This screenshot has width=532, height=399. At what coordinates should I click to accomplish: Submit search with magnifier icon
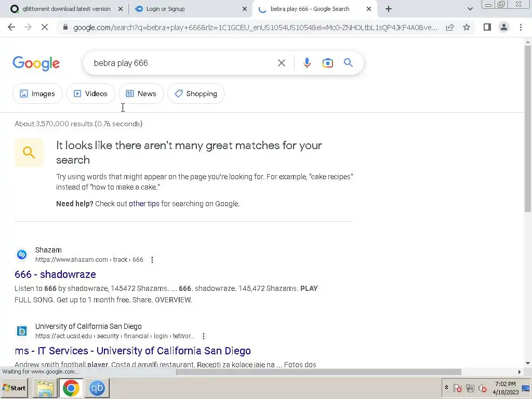[x=348, y=63]
